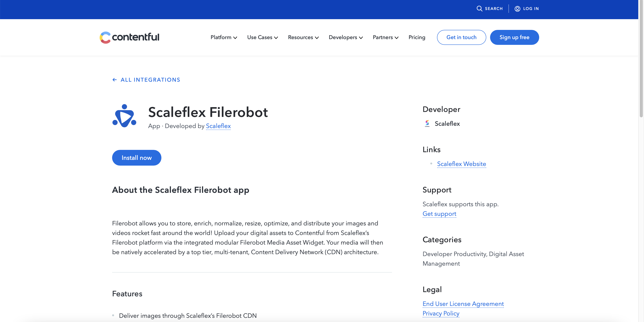644x322 pixels.
Task: Click the Scaleflex developer name in sidebar
Action: [x=447, y=123]
